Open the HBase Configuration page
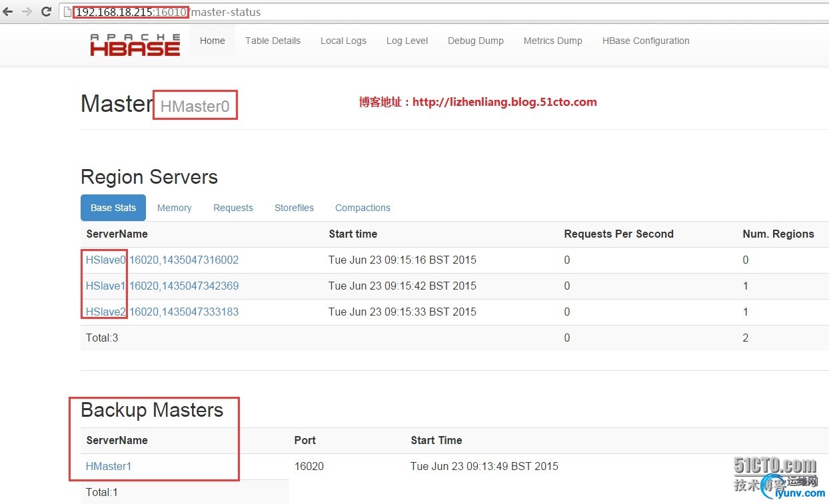Viewport: 829px width, 504px height. tap(646, 41)
